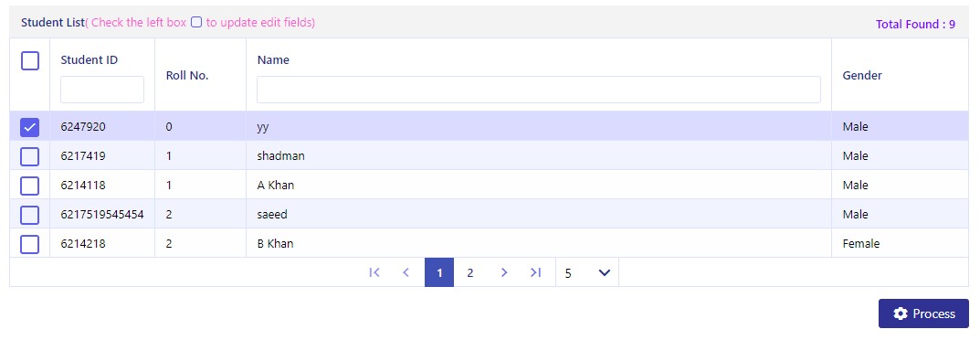Tick the checkbox for student saeed
The image size is (980, 340).
pyautogui.click(x=30, y=215)
